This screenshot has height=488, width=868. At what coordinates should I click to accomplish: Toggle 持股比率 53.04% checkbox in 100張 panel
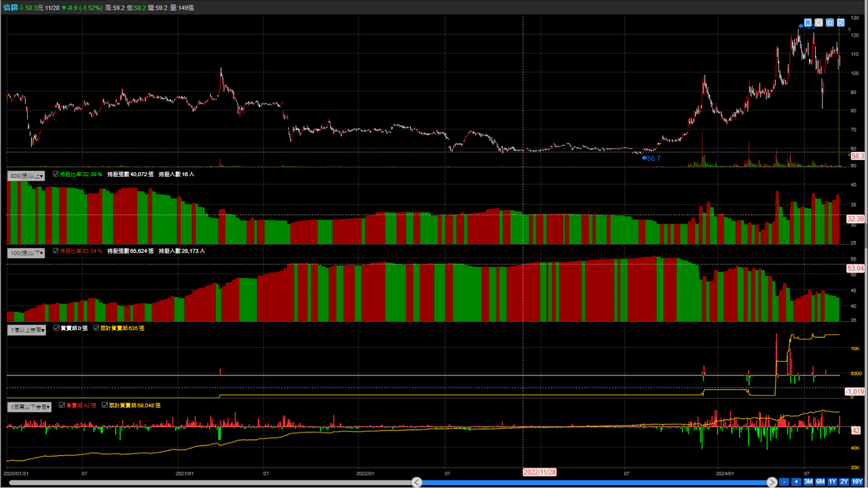click(x=56, y=251)
